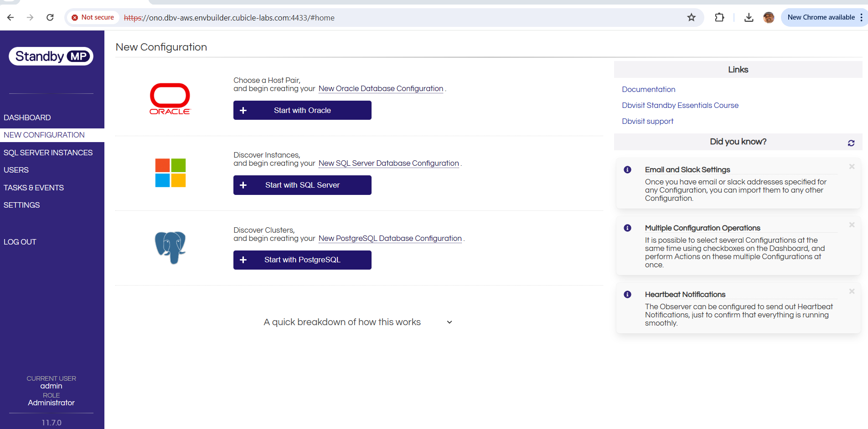Reload the current page
868x429 pixels.
50,17
